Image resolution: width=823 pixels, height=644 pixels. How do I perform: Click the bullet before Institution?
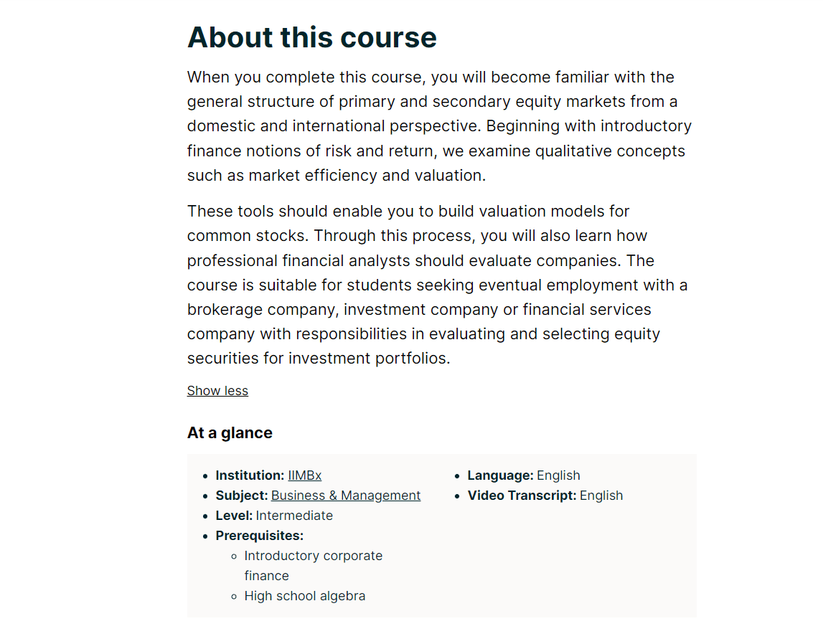point(205,476)
